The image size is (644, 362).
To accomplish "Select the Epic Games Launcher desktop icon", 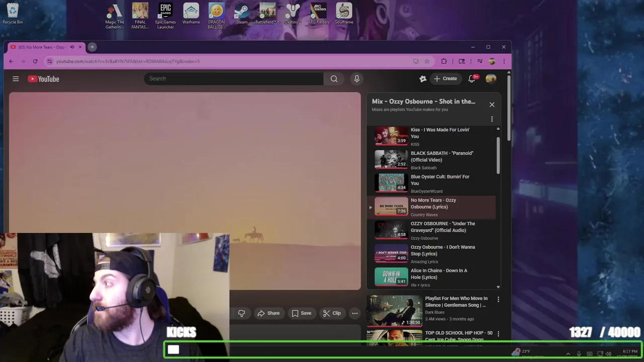I will coord(166,16).
